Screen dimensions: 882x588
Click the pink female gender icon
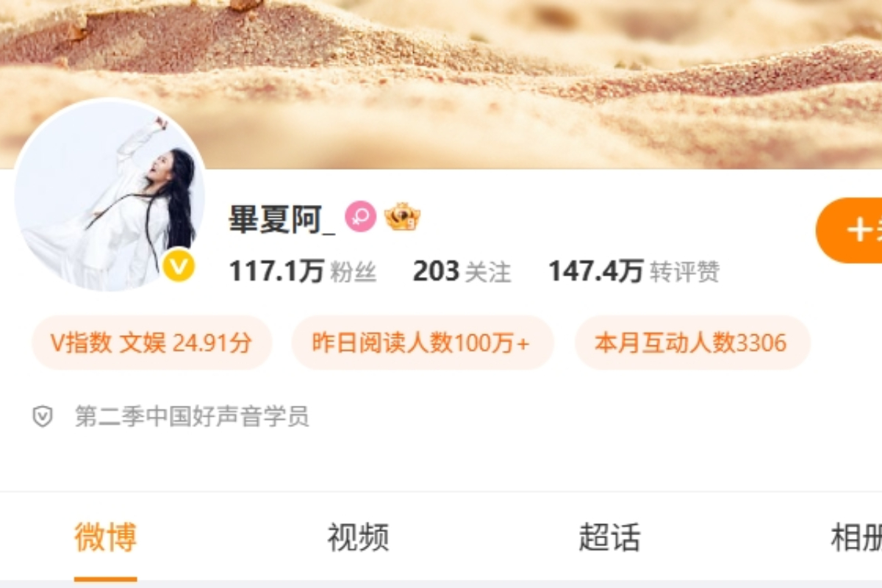[x=361, y=217]
